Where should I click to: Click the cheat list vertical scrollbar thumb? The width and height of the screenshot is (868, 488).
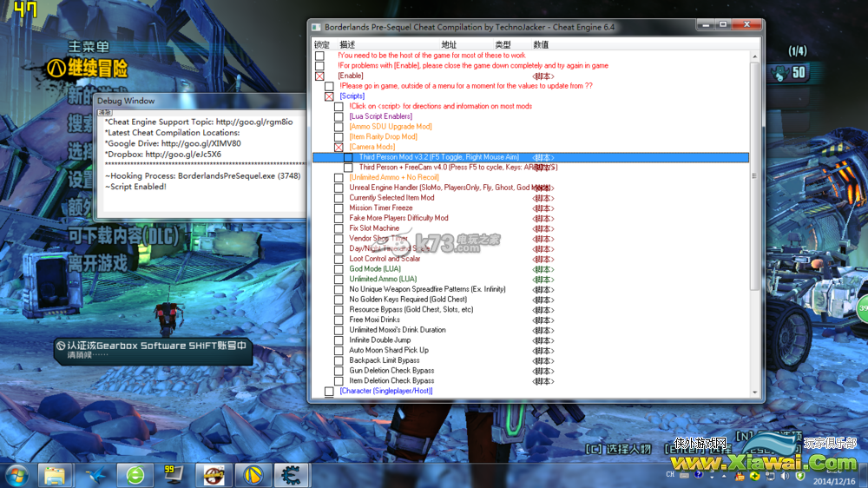point(754,176)
